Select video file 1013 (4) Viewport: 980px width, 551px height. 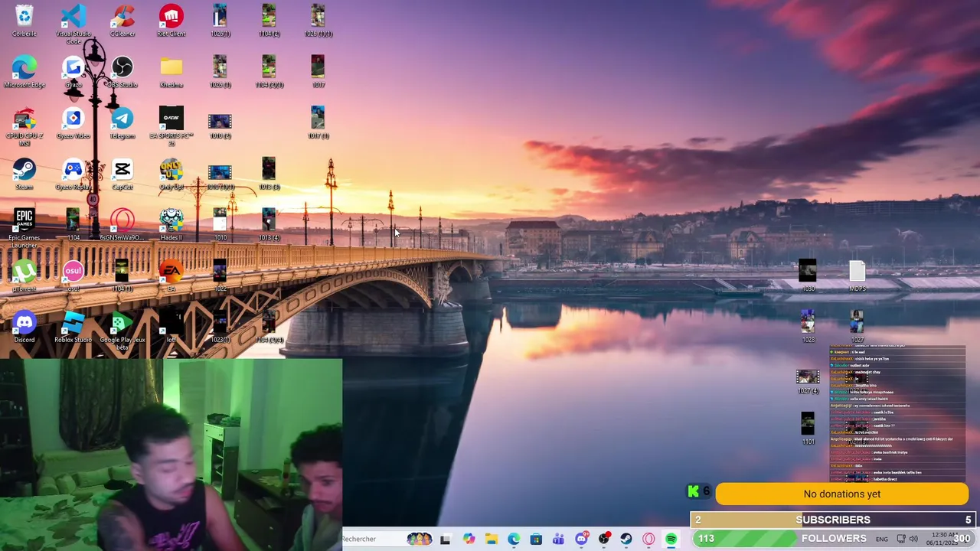269,226
